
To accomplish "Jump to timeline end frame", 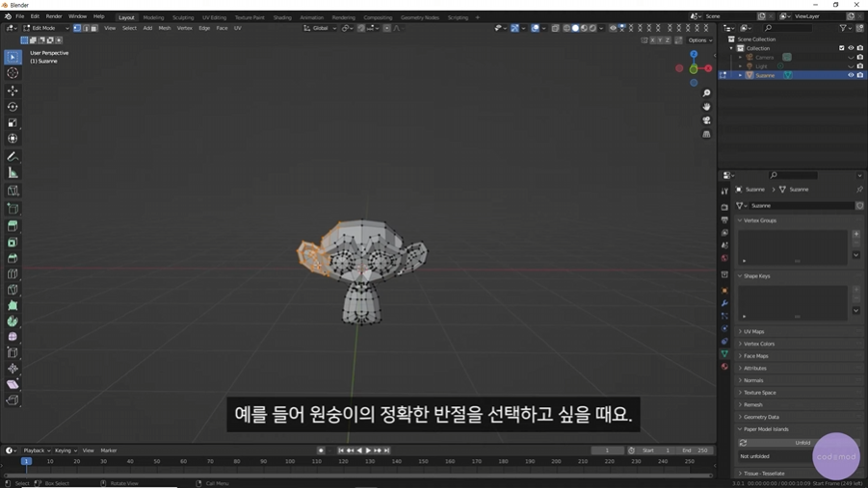I will (387, 450).
